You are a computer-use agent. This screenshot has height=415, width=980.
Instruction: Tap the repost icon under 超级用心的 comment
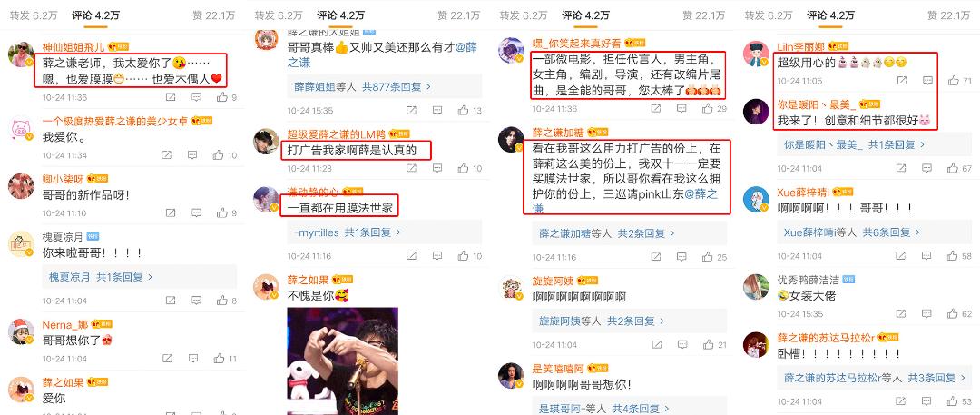pyautogui.click(x=902, y=81)
